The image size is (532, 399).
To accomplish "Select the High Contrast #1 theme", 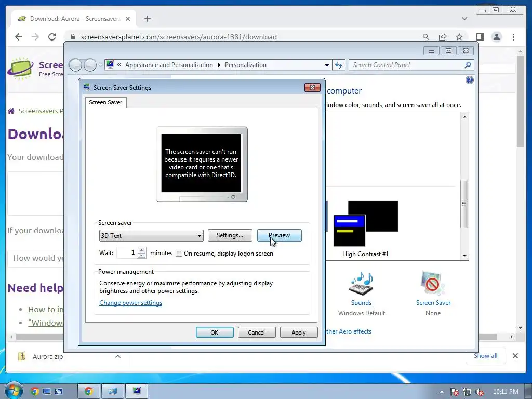I will coord(365,229).
